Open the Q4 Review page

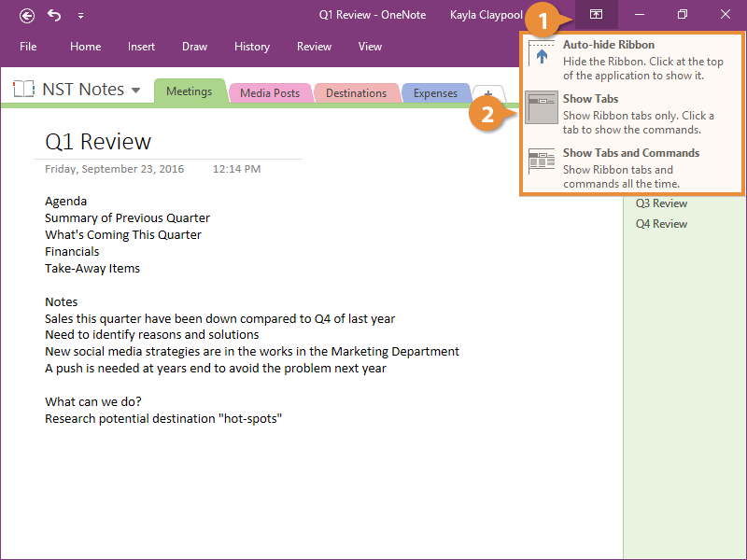[661, 224]
